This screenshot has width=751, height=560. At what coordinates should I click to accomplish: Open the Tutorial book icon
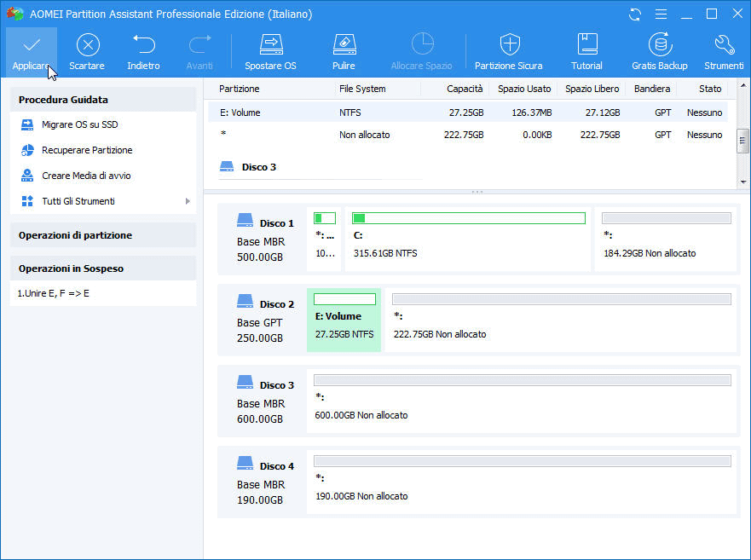(586, 46)
